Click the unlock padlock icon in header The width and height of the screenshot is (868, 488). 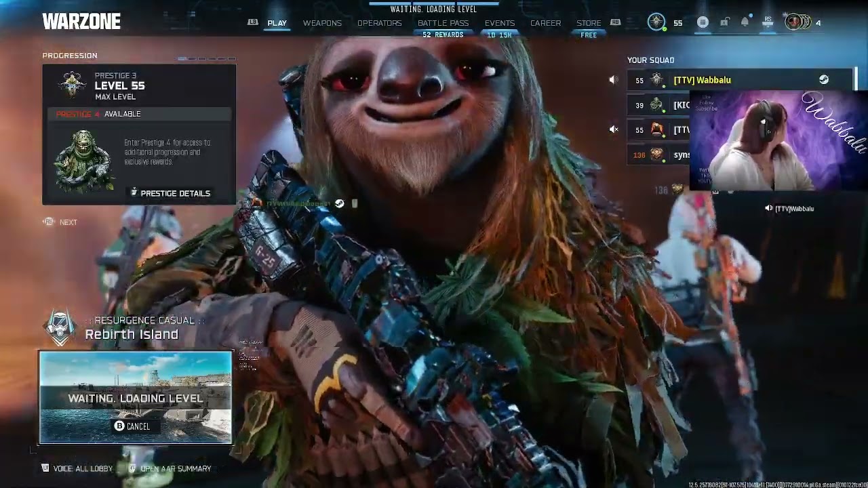pos(724,22)
